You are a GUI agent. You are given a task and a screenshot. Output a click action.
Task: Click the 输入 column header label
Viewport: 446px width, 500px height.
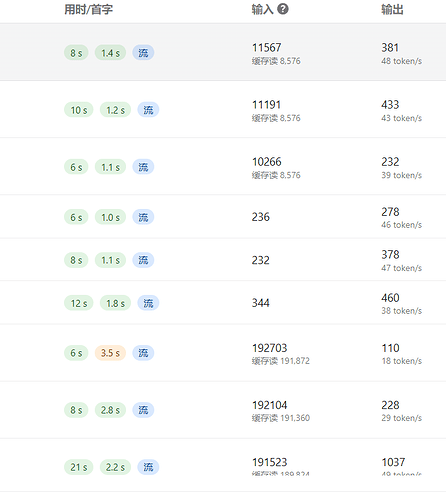coord(262,9)
